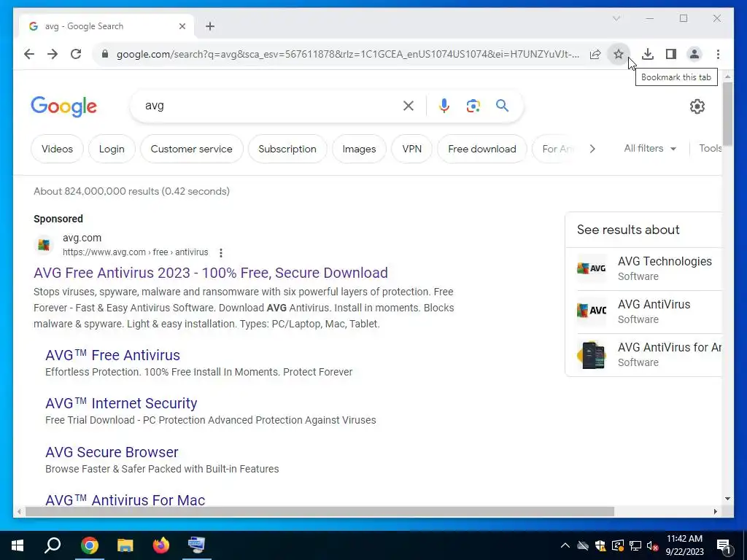The height and width of the screenshot is (560, 747).
Task: Open the Windows Start menu
Action: coord(18,545)
